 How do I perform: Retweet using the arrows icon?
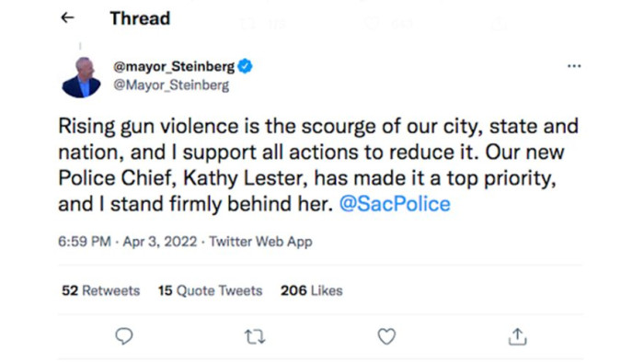[x=255, y=337]
